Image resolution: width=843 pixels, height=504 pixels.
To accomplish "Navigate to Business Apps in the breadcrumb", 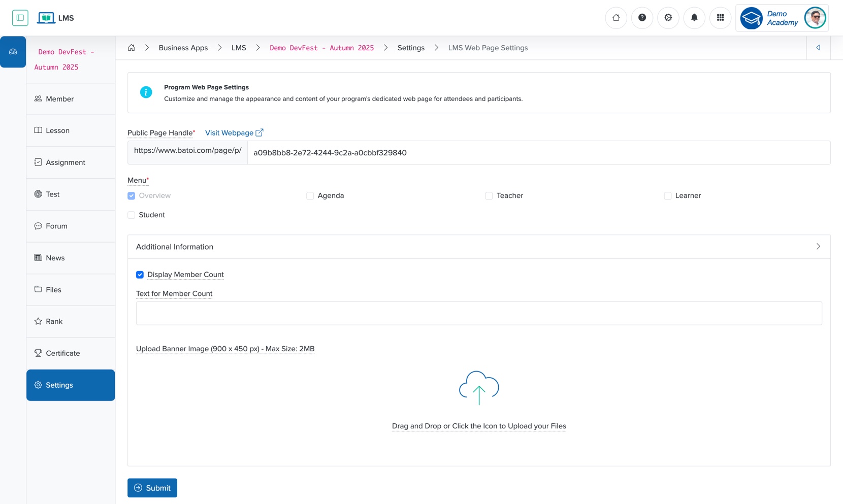I will point(183,47).
